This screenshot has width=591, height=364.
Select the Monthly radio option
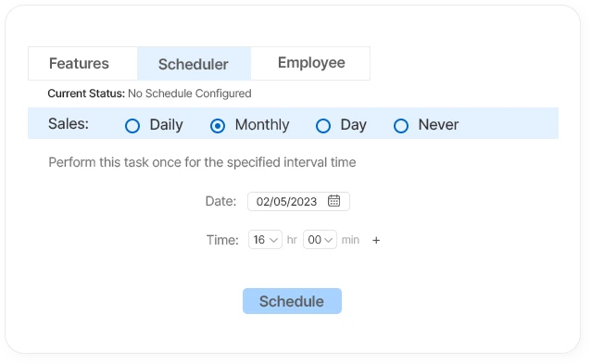[218, 126]
